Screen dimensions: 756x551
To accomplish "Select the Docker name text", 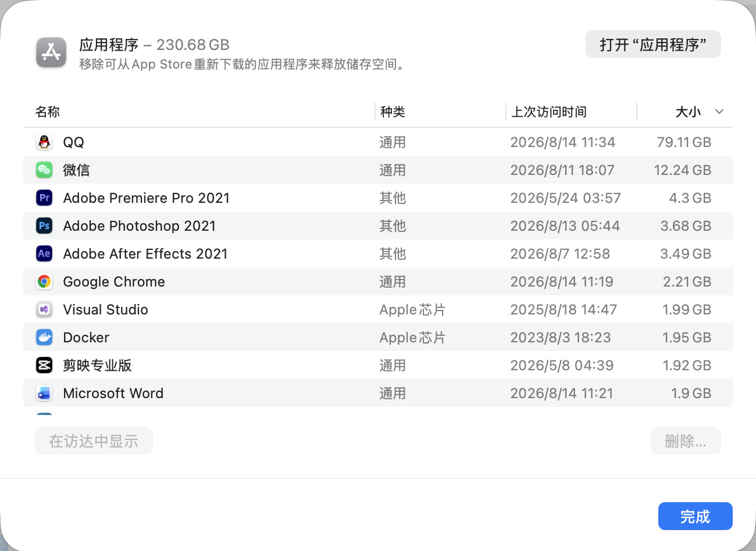I will pos(86,337).
